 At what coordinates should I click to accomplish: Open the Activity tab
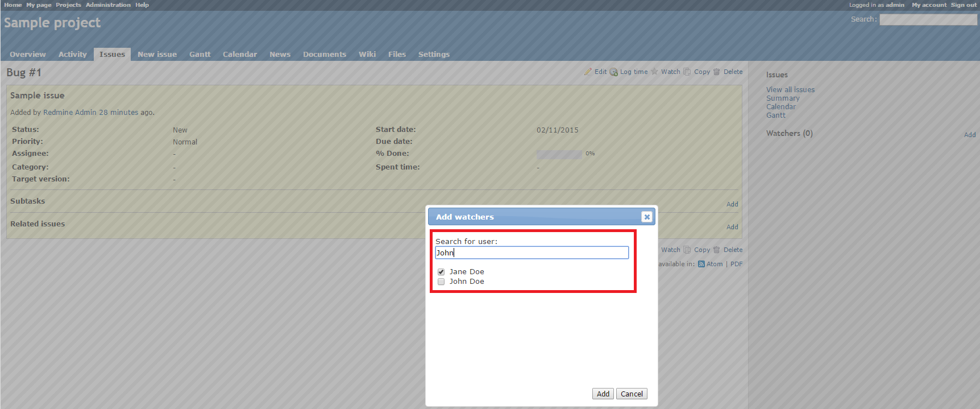click(73, 54)
